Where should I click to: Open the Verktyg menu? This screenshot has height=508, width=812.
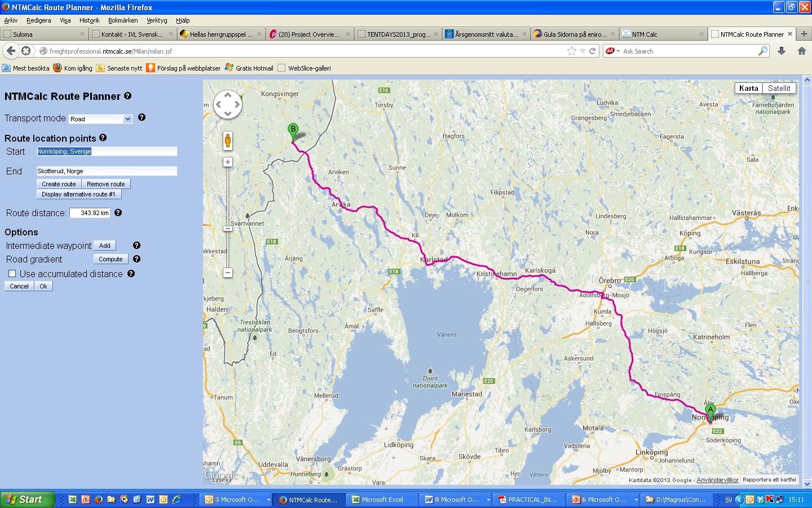(157, 20)
